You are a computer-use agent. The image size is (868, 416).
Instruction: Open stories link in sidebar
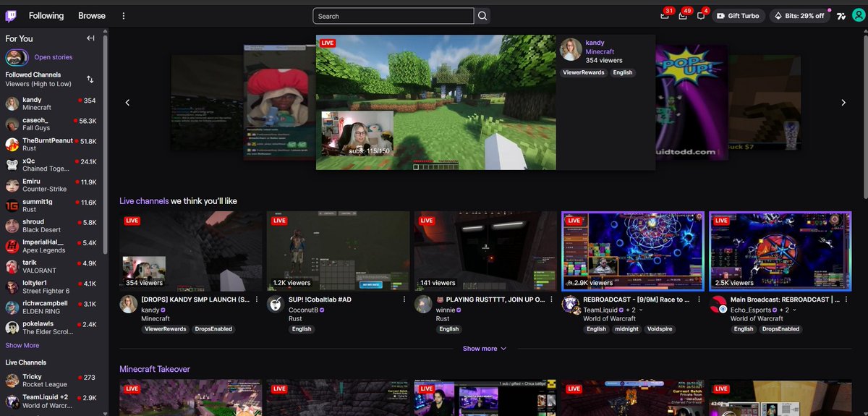[x=54, y=57]
